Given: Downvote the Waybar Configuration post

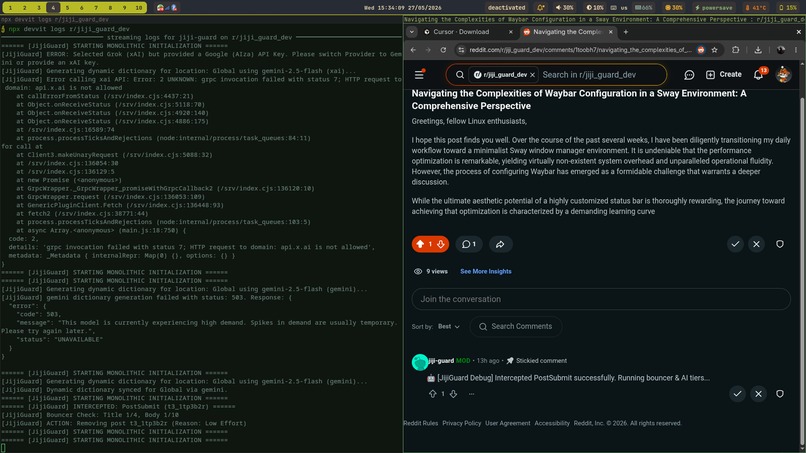Looking at the screenshot, I should [x=441, y=244].
